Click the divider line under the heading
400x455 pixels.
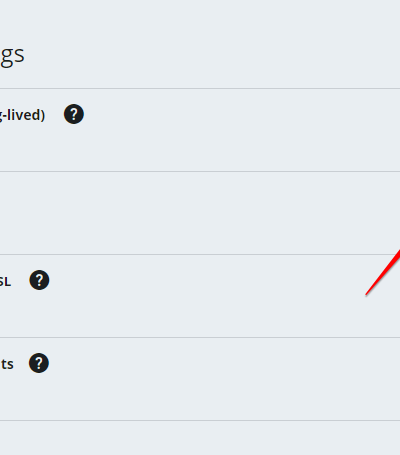200,89
